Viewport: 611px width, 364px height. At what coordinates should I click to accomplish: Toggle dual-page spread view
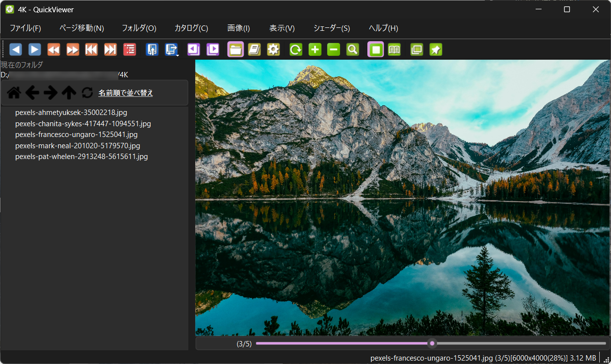point(394,49)
